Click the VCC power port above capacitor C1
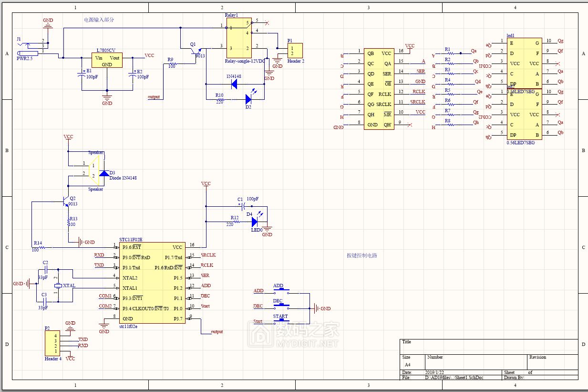 (206, 184)
